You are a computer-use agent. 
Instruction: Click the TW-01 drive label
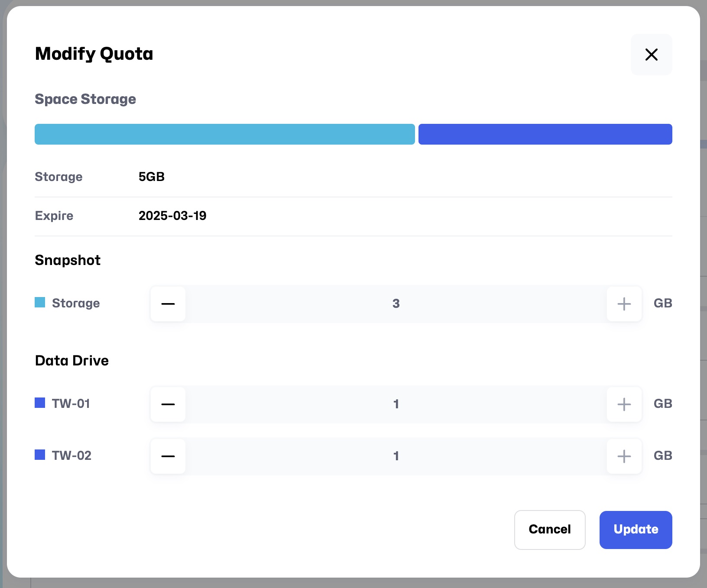(x=71, y=404)
